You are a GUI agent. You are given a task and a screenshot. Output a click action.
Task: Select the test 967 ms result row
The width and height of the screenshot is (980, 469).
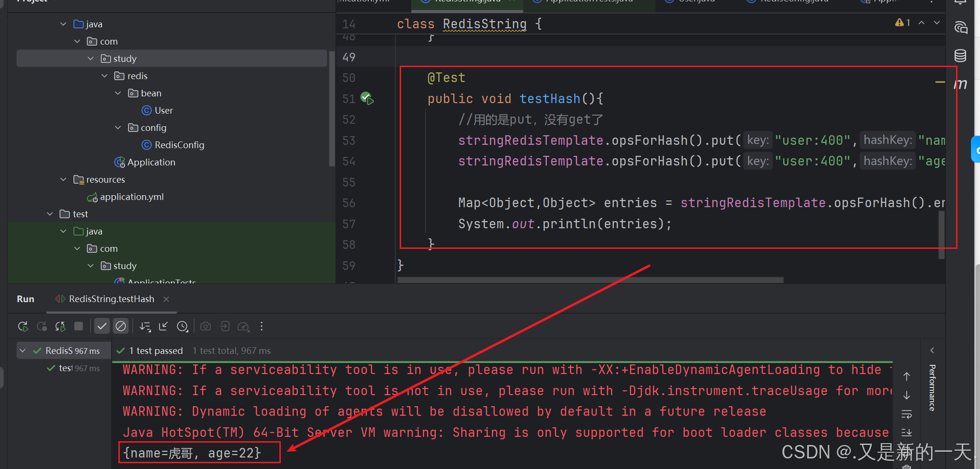click(x=73, y=368)
